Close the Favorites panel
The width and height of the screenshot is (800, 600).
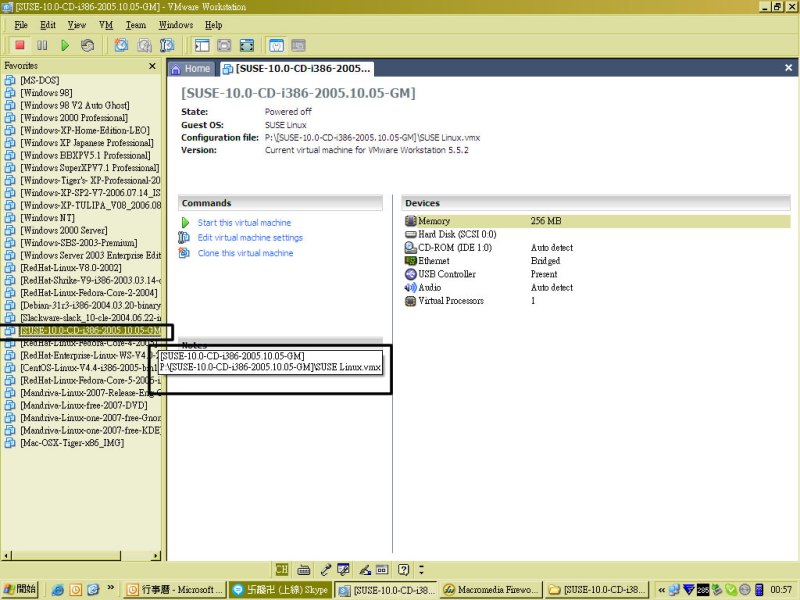pos(152,66)
